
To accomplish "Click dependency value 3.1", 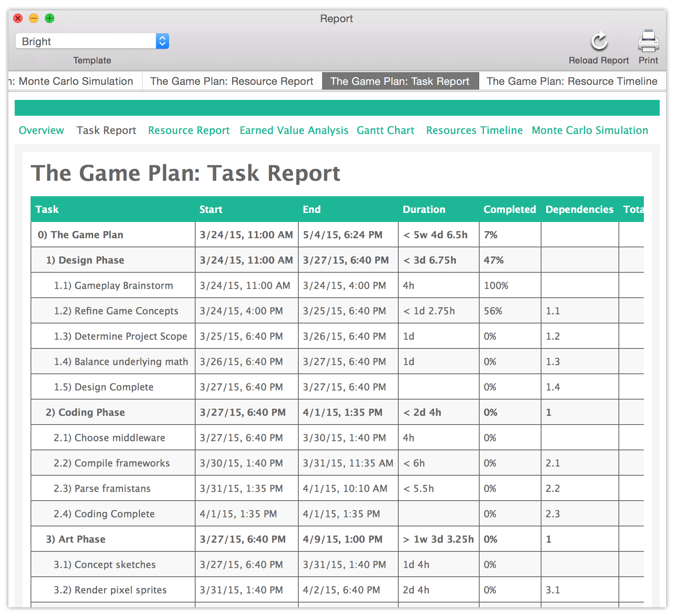I will point(553,590).
